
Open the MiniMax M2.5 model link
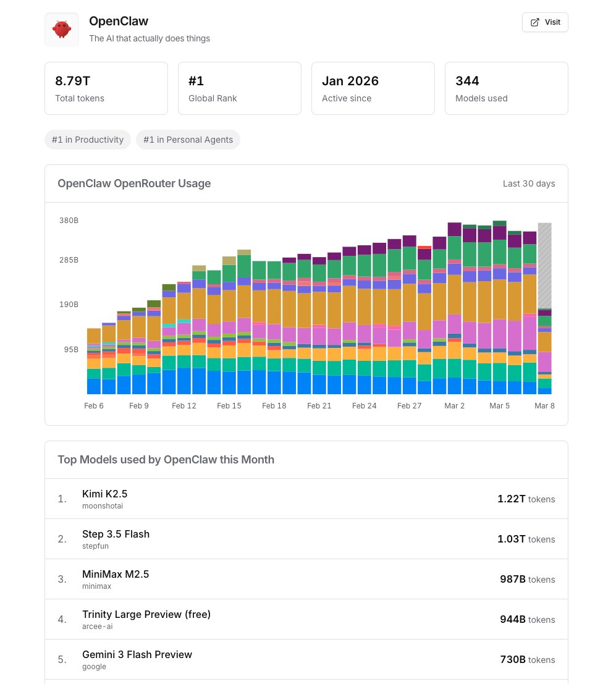point(116,574)
